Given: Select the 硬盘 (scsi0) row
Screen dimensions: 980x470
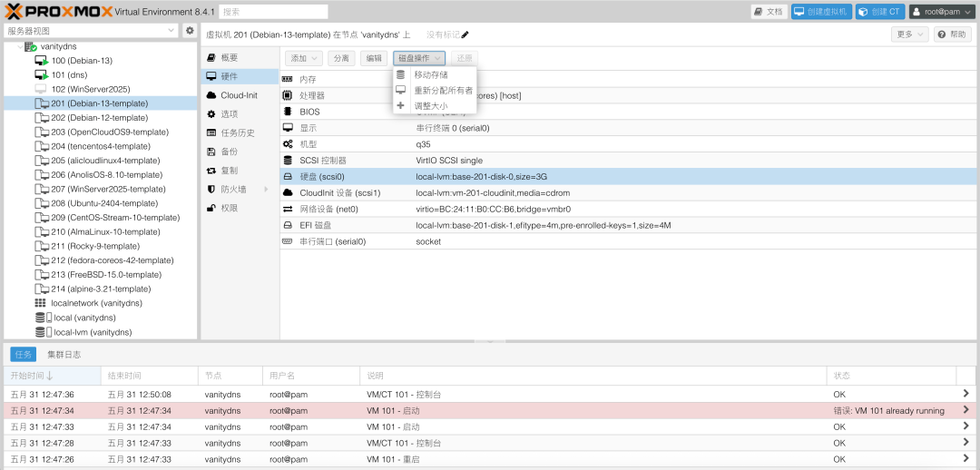Looking at the screenshot, I should (x=630, y=176).
